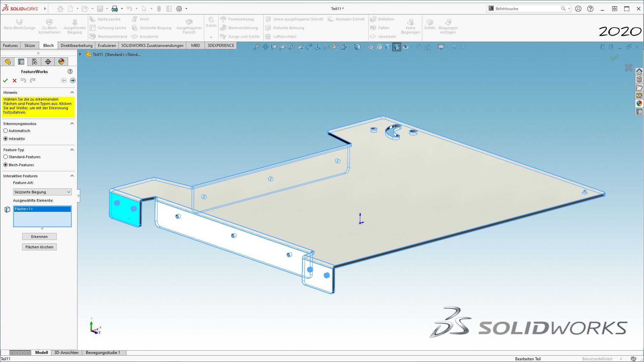
Task: Switch to SOLIDWORKS Zusatzanwendungen tab
Action: pos(152,46)
